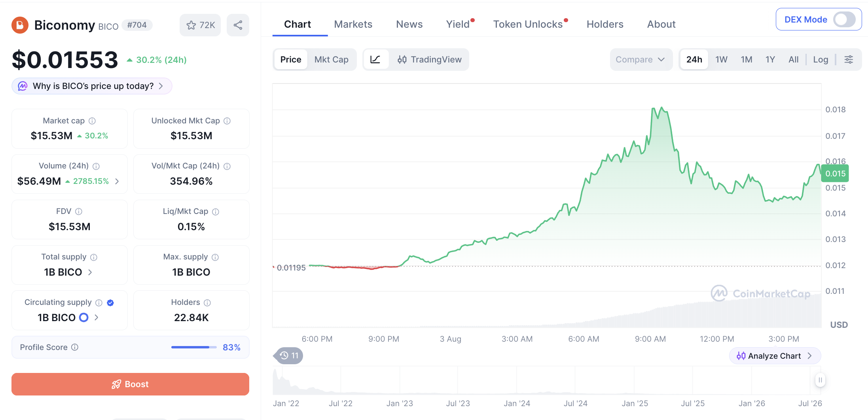This screenshot has height=420, width=868.
Task: Toggle the DEX Mode switch
Action: tap(844, 19)
